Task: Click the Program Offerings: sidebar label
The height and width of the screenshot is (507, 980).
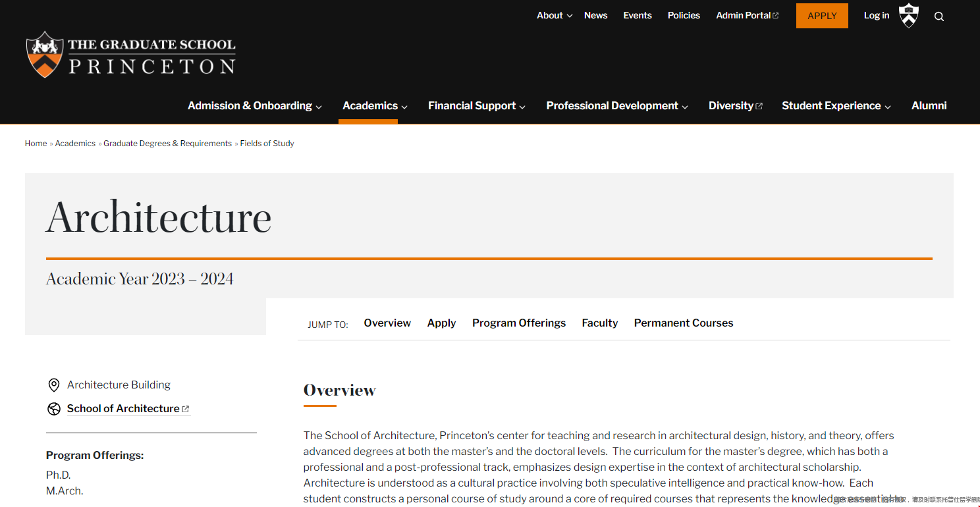Action: point(95,455)
